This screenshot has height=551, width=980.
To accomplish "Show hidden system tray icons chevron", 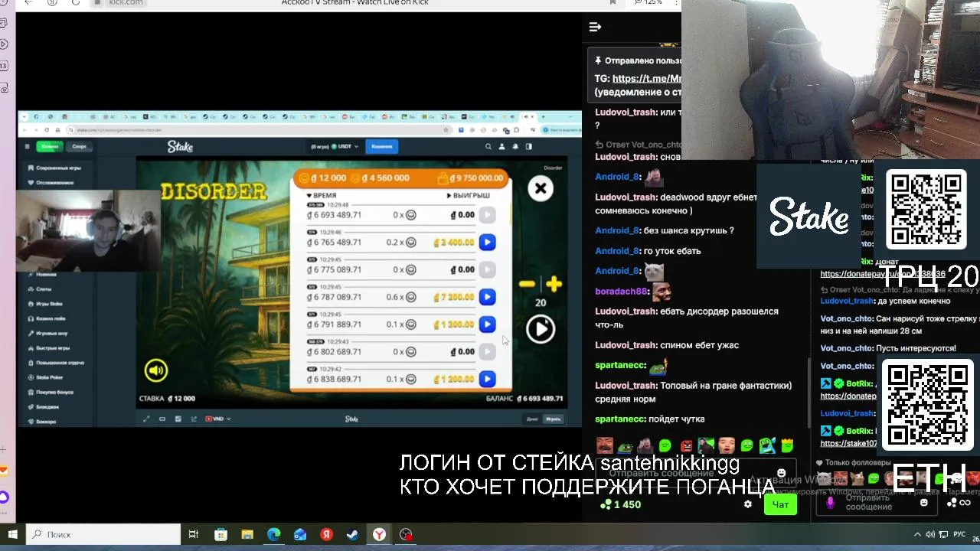I will 917,534.
